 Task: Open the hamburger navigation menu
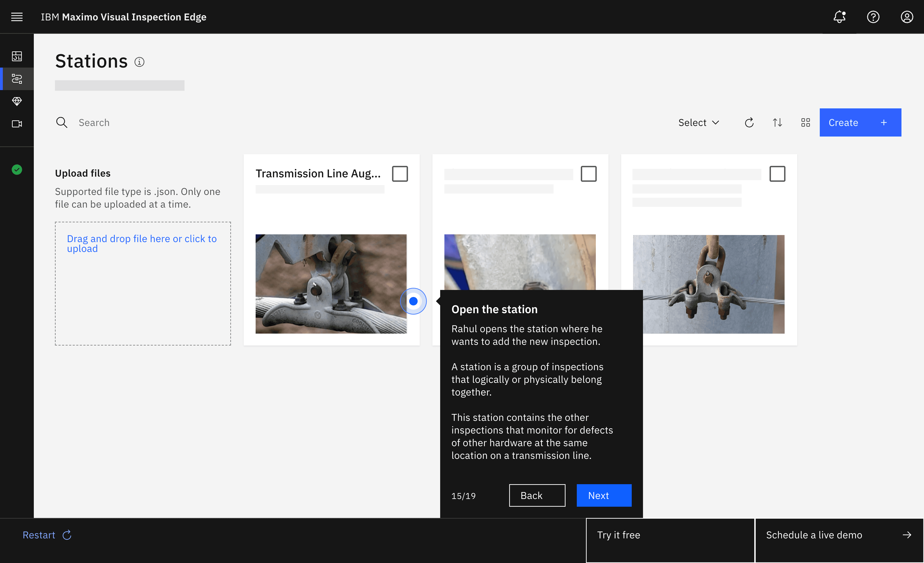tap(17, 17)
